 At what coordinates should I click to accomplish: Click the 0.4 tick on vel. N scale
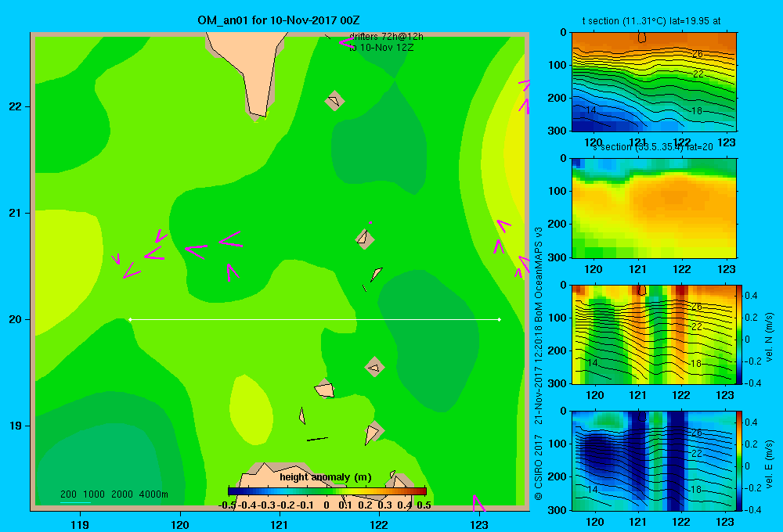(x=751, y=296)
